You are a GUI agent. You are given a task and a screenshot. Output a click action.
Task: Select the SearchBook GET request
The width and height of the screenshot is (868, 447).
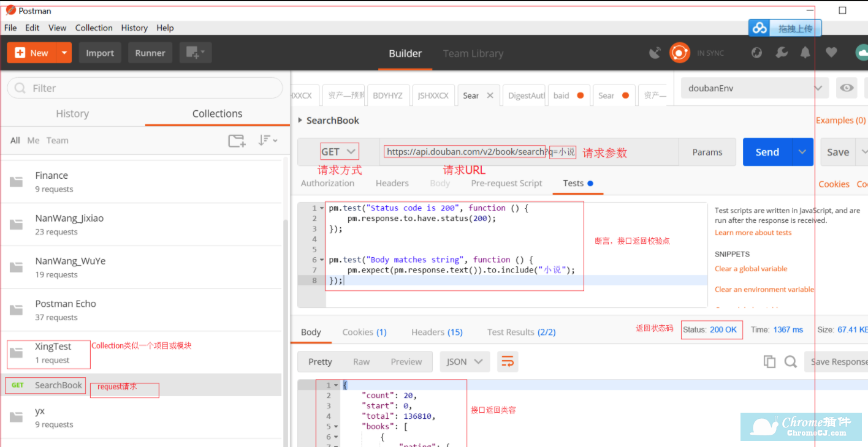[141, 385]
